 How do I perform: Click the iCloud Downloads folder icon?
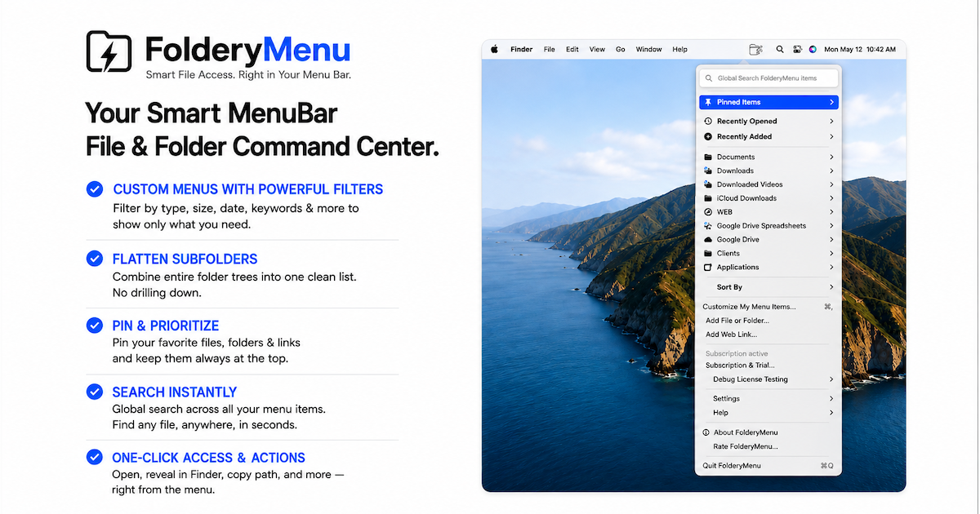[708, 198]
